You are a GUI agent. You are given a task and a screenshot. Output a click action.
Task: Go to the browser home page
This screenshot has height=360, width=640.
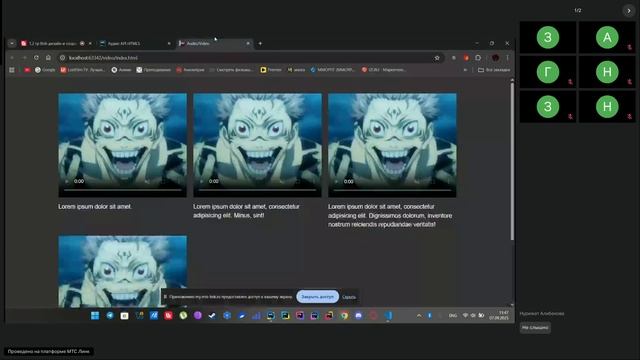pos(48,58)
